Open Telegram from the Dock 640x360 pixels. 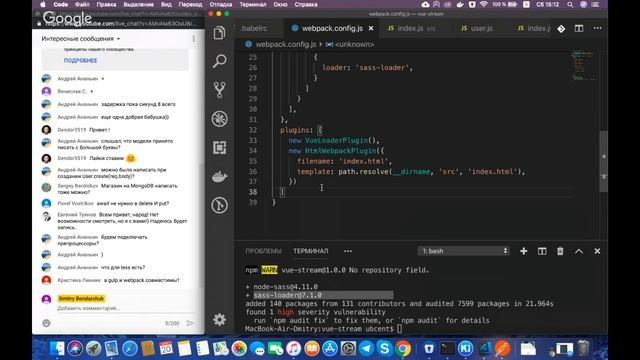(x=366, y=348)
